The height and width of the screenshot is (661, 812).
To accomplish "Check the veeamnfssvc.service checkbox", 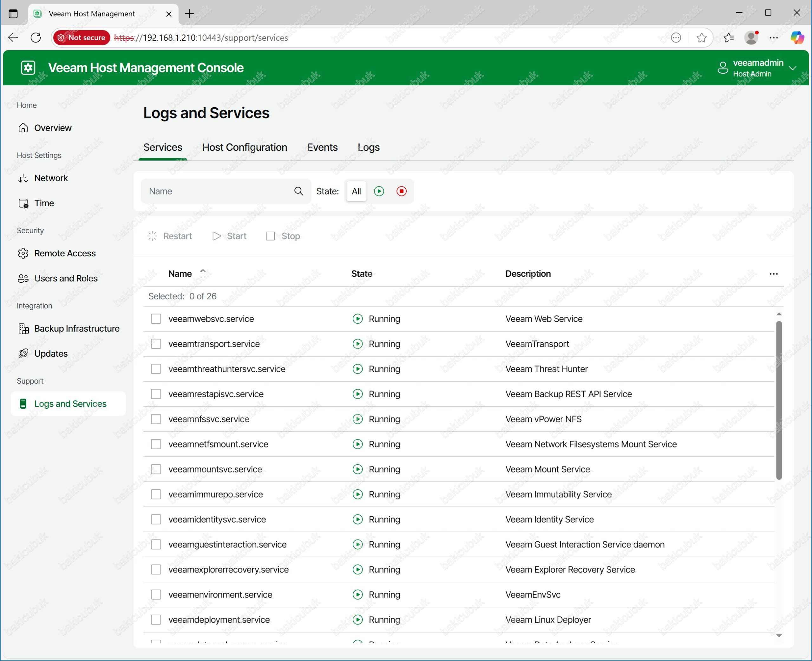I will click(156, 419).
